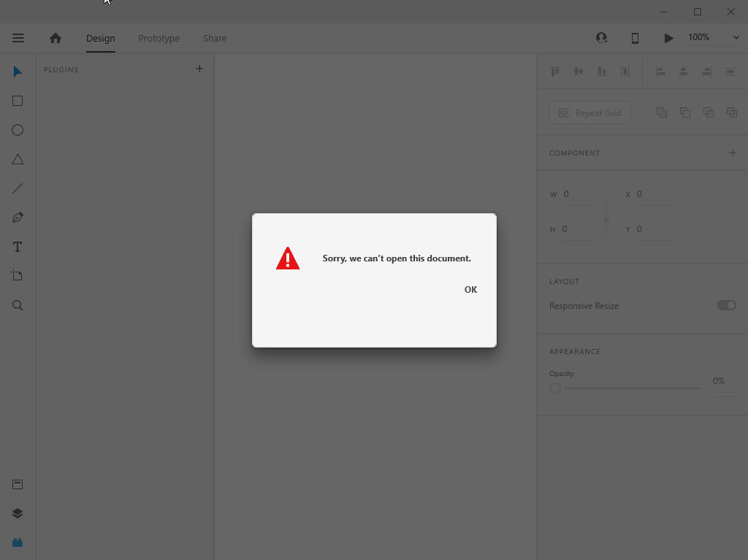The width and height of the screenshot is (748, 560).
Task: Align selection to top edge
Action: point(554,71)
